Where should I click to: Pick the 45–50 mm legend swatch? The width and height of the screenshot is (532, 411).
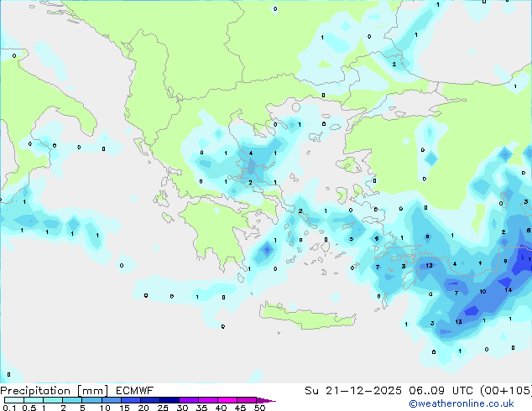(247, 400)
